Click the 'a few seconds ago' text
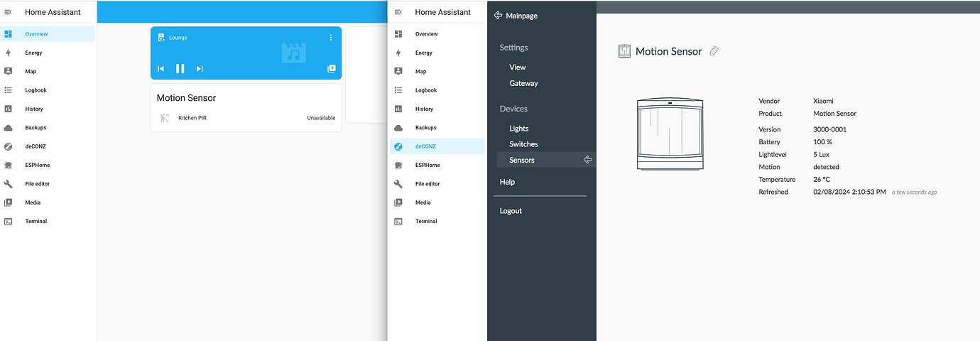The width and height of the screenshot is (980, 341). pyautogui.click(x=915, y=193)
